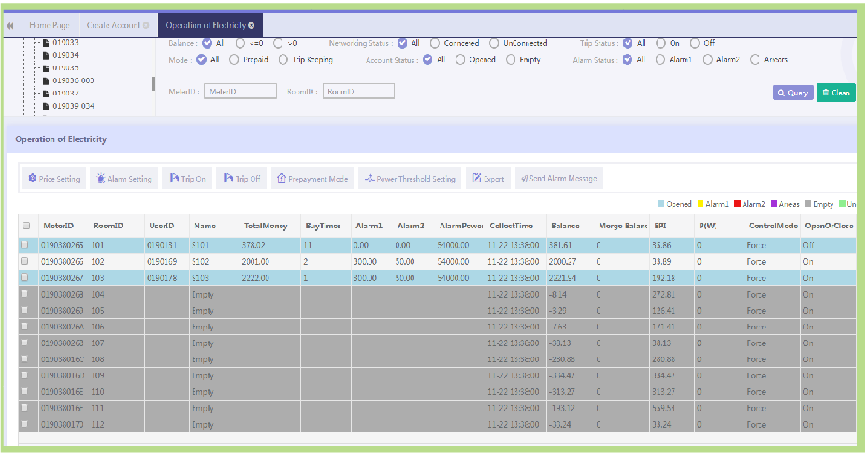Image resolution: width=868 pixels, height=453 pixels.
Task: Choose the Prepaid mode radio button
Action: (x=234, y=60)
